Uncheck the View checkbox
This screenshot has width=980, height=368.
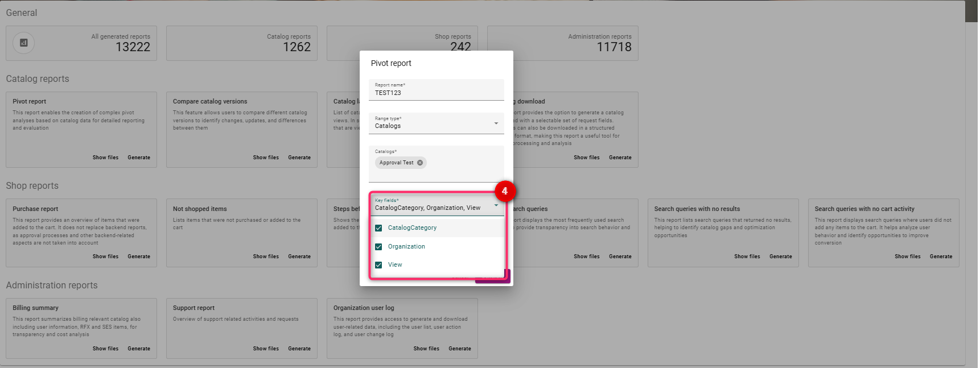click(x=378, y=265)
